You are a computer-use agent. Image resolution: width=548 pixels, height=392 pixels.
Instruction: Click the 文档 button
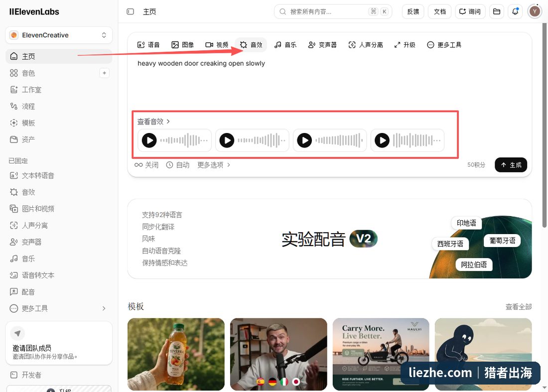[x=440, y=11]
